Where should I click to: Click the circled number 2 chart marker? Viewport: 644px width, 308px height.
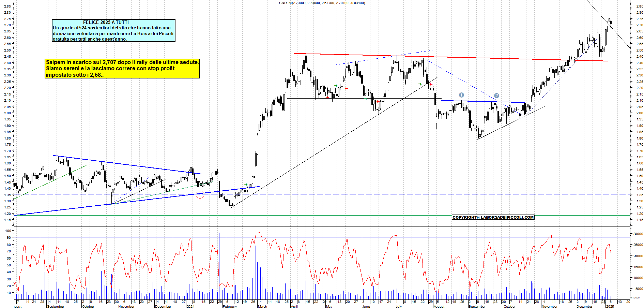(x=496, y=96)
